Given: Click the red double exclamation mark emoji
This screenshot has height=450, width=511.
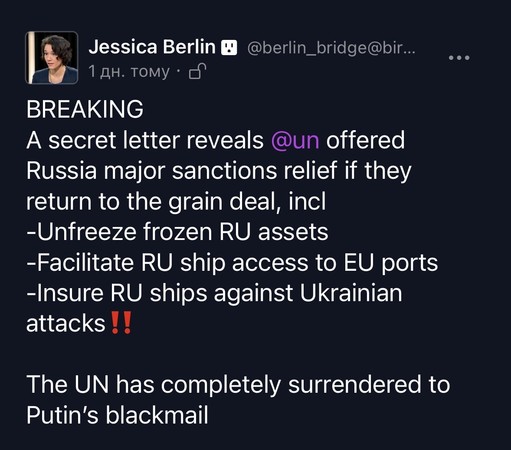Looking at the screenshot, I should tap(121, 323).
